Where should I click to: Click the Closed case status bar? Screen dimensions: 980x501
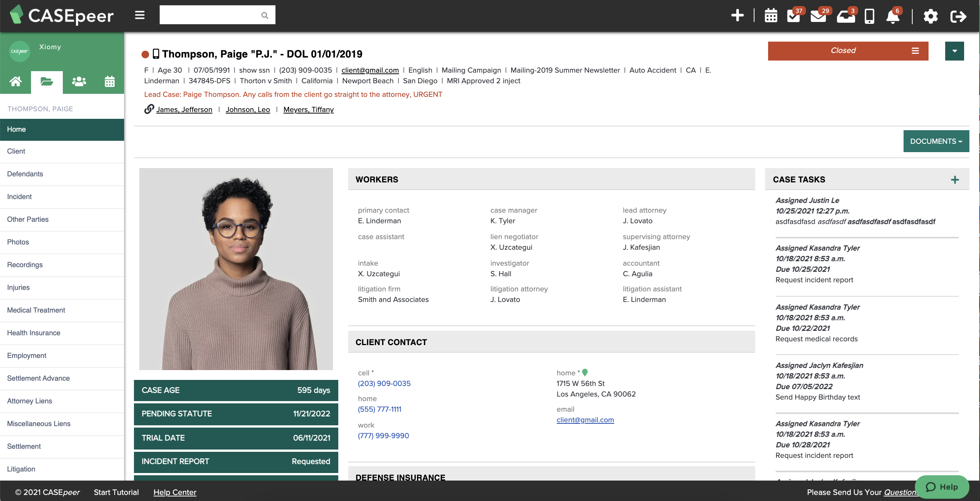coord(848,51)
